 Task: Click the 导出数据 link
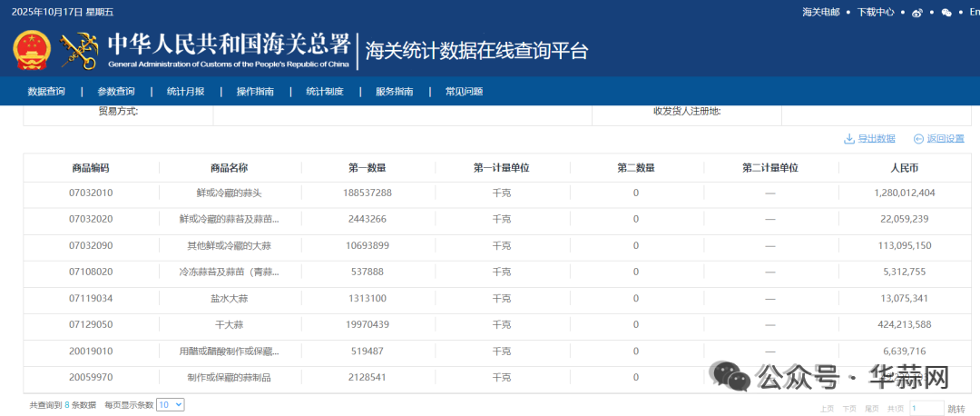(x=877, y=139)
